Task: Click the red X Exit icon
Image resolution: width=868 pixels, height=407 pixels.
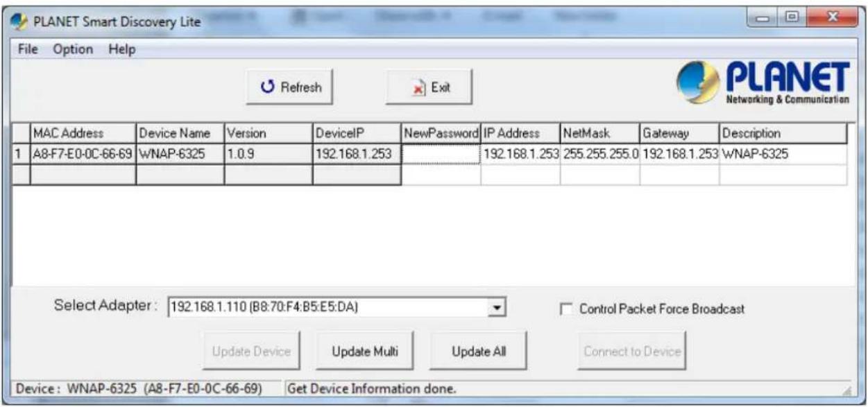Action: 419,88
